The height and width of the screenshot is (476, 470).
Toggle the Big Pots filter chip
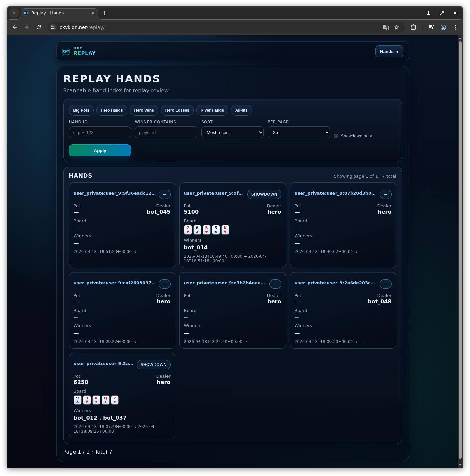click(x=81, y=110)
